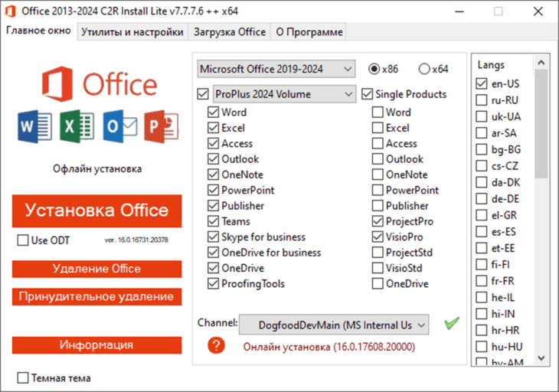Check the ru-RU language checkbox
The image size is (559, 392).
[x=482, y=100]
